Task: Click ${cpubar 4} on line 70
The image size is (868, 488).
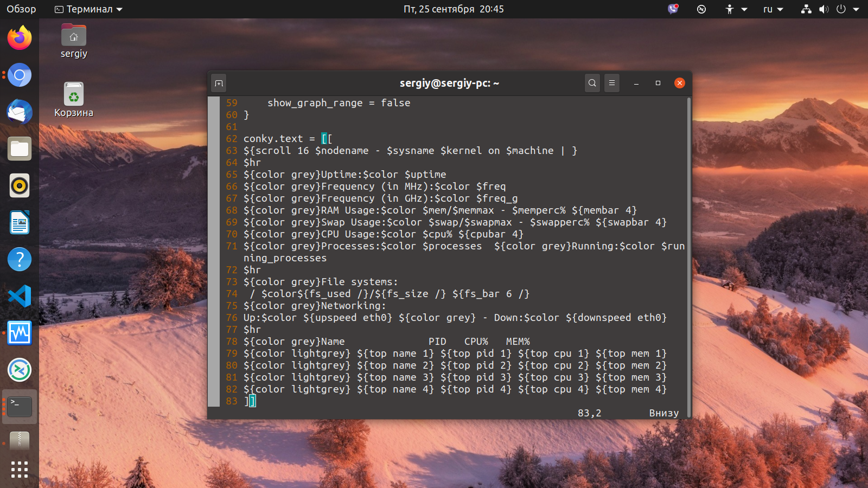Action: (491, 234)
